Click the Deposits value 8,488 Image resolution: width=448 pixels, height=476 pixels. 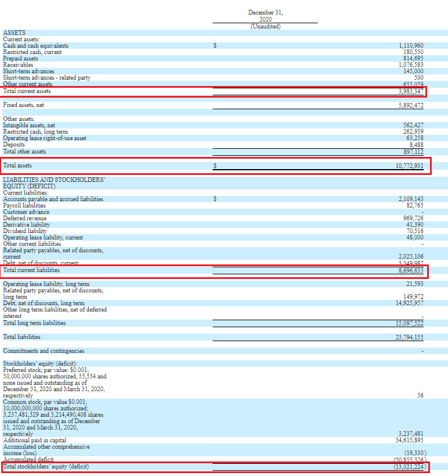(416, 145)
